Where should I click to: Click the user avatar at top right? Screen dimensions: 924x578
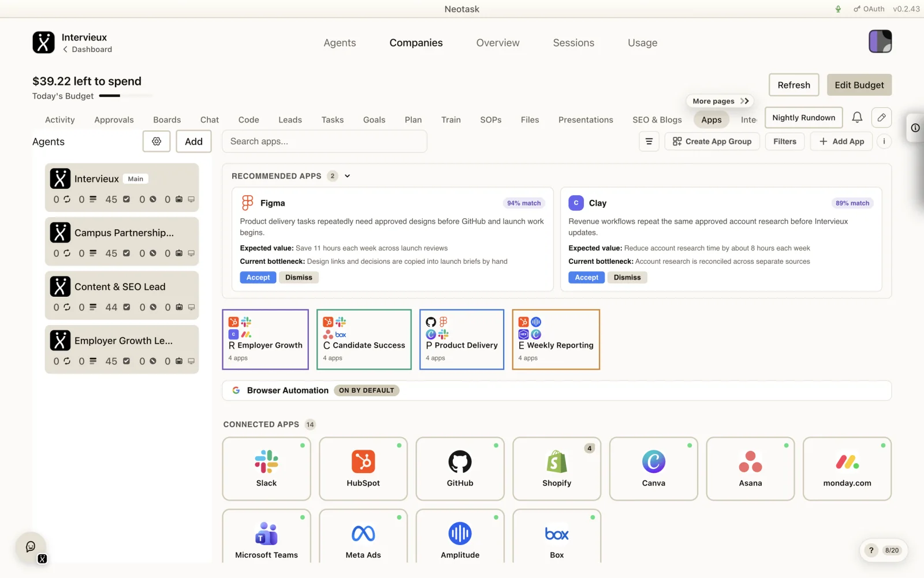(880, 42)
